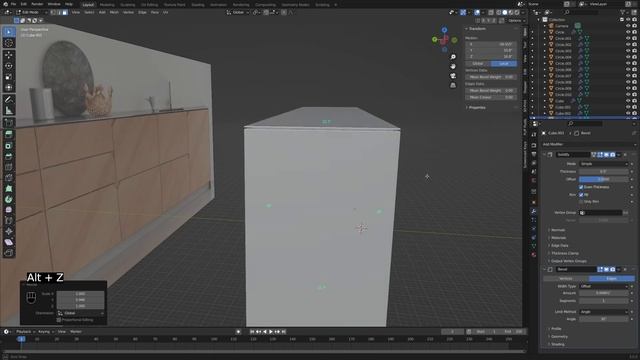Select the Shear tool
640x360 pixels.
[9, 242]
